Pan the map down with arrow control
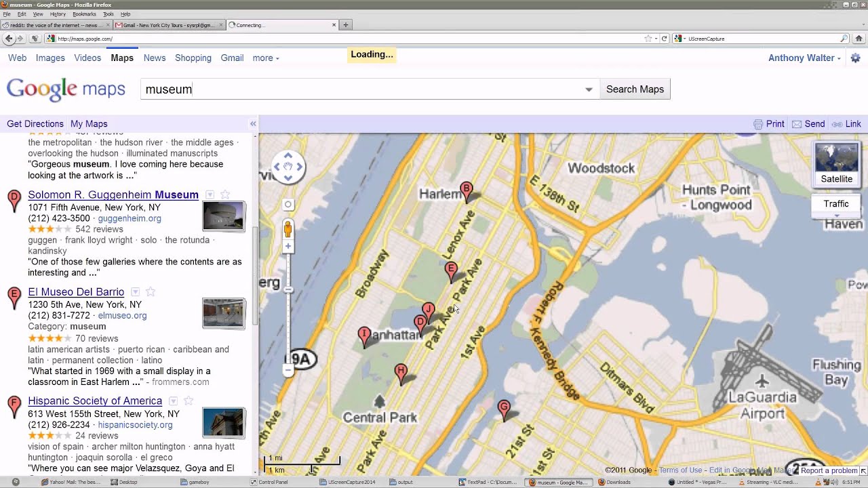The image size is (868, 488). tap(288, 178)
